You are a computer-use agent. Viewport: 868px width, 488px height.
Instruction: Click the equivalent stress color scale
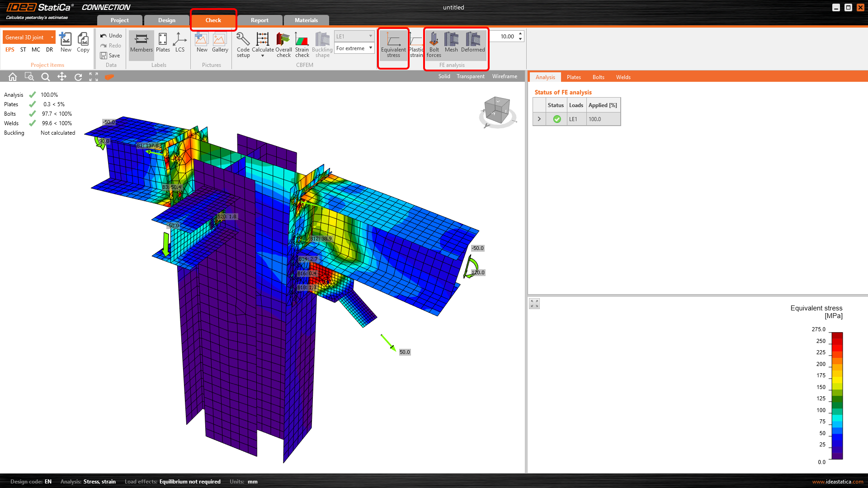837,396
